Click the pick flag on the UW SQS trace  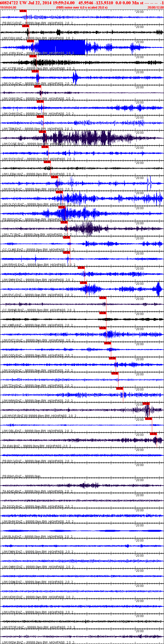[x=112, y=358]
